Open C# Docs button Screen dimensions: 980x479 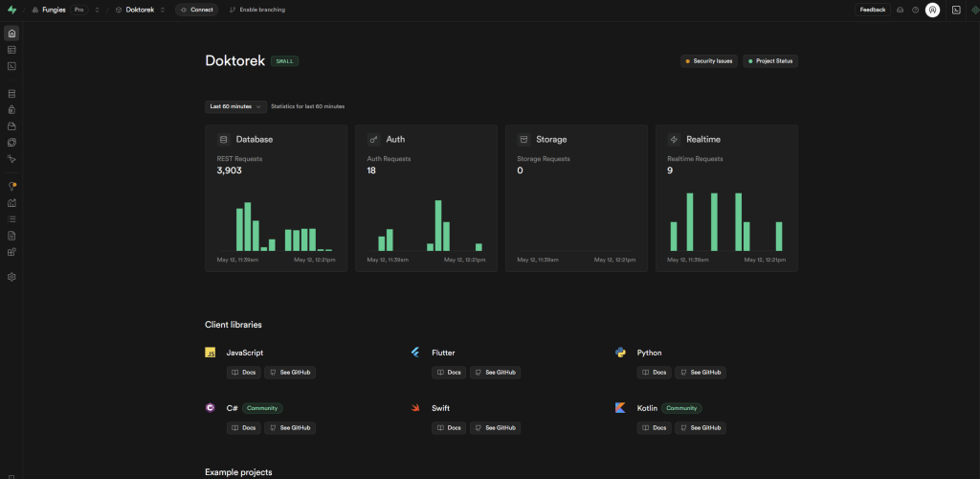click(244, 427)
